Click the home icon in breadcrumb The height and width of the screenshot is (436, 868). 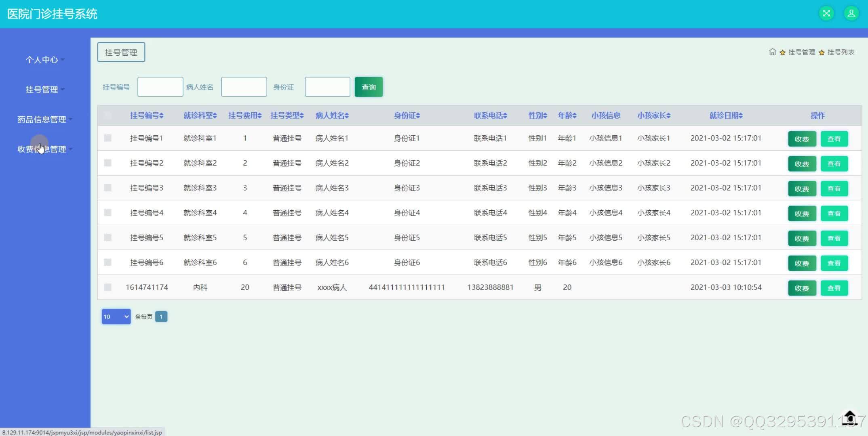click(x=772, y=52)
